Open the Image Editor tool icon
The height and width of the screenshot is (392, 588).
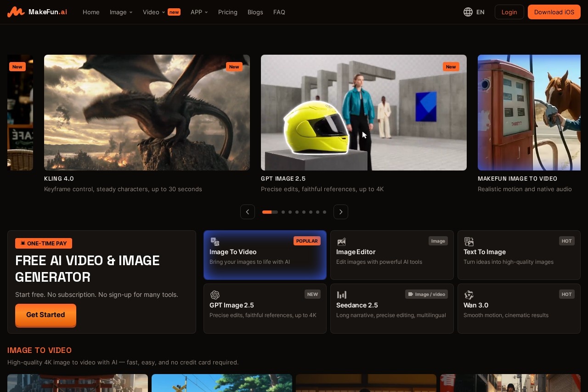coord(341,242)
